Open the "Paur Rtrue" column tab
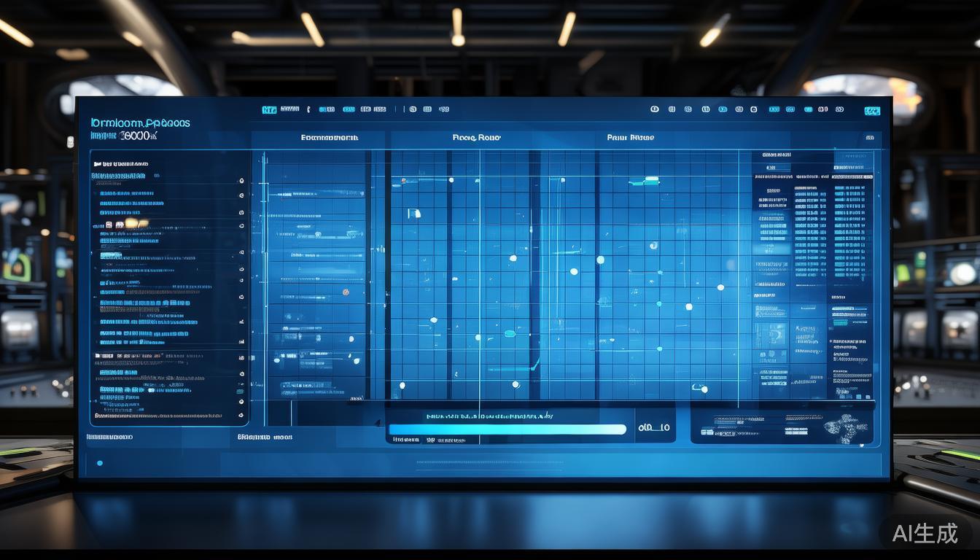Viewport: 980px width, 560px height. [631, 137]
